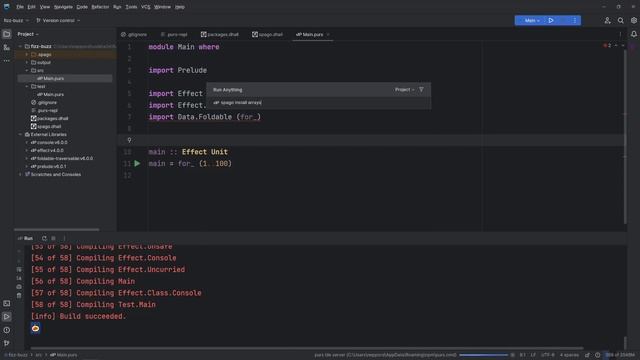The image size is (640, 360).
Task: Toggle the read-only lock status icon
Action: coord(587,355)
